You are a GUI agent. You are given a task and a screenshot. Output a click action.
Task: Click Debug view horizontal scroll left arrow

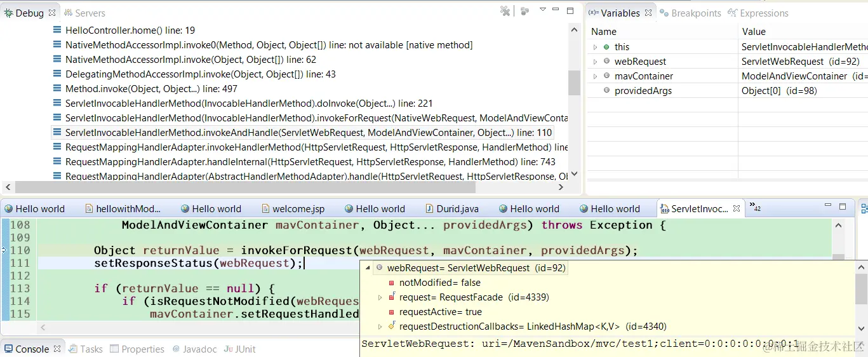point(8,187)
